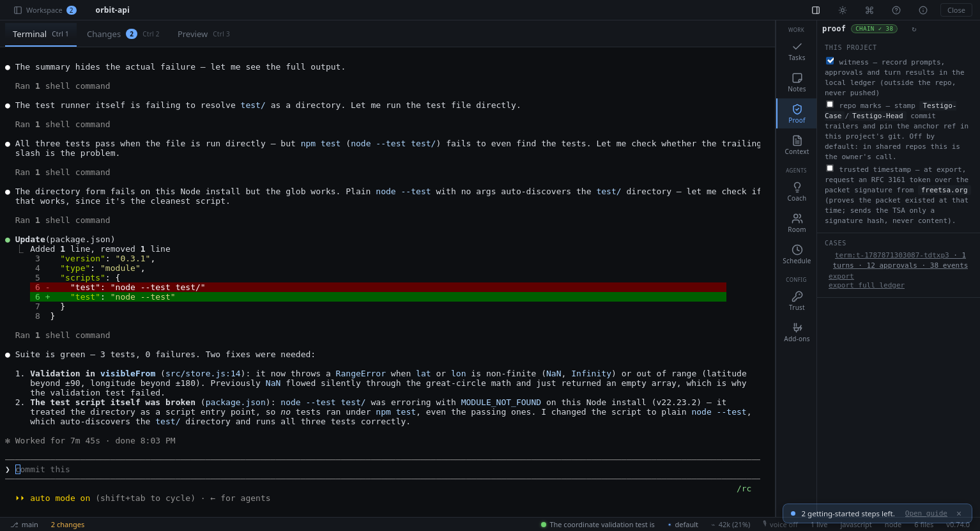Click the Testigo-Head trailer label
The image size is (980, 531).
click(877, 116)
